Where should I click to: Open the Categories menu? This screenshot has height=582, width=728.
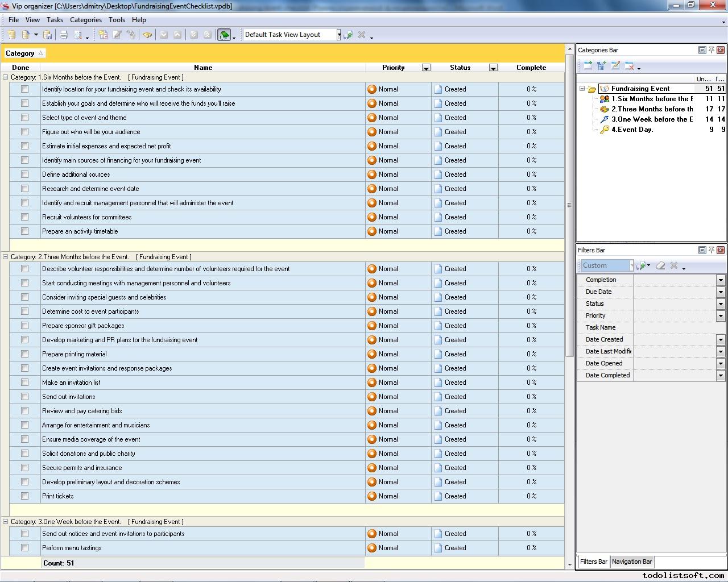click(85, 19)
